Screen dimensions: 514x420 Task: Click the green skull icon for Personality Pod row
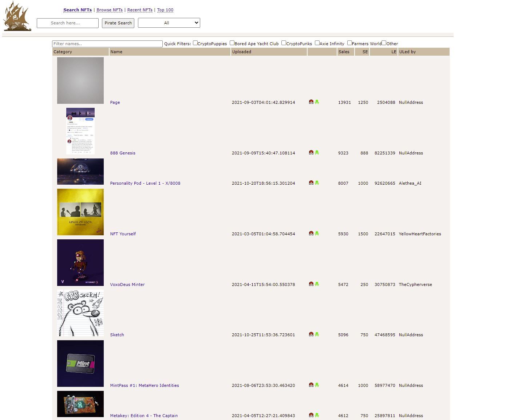tap(317, 182)
